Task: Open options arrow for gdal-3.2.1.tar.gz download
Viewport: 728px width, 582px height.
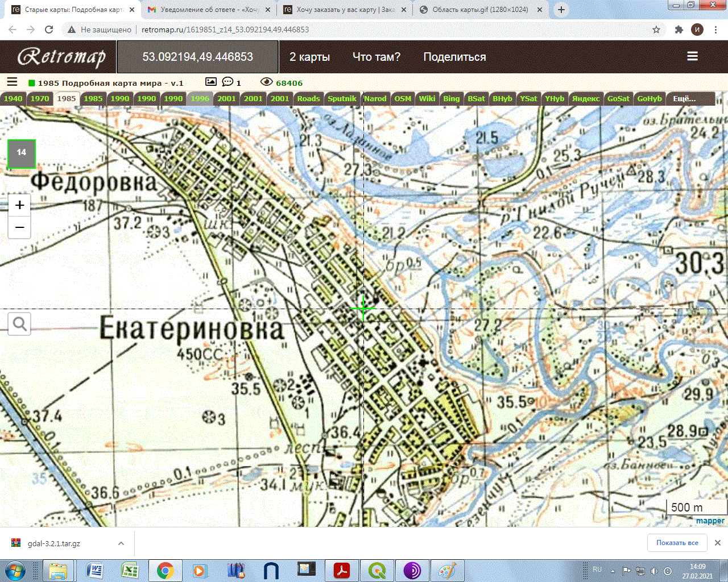Action: tap(121, 543)
